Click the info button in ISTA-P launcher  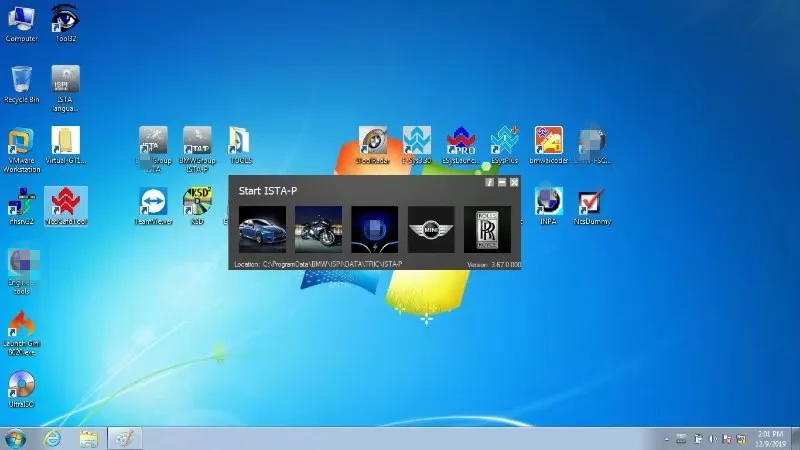pos(489,183)
